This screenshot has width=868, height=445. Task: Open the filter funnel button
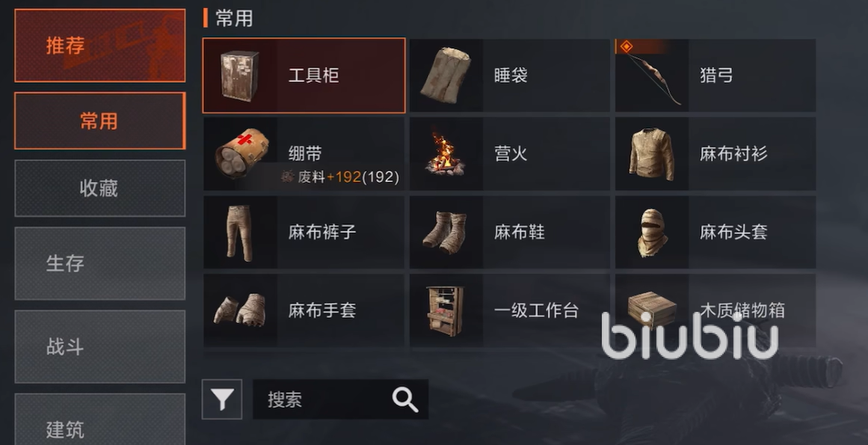pyautogui.click(x=222, y=399)
